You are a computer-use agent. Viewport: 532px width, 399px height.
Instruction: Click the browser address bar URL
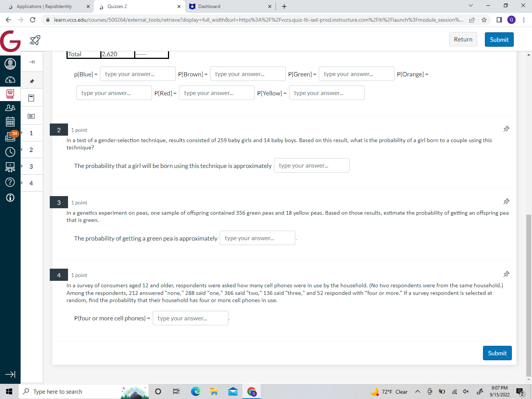point(258,20)
